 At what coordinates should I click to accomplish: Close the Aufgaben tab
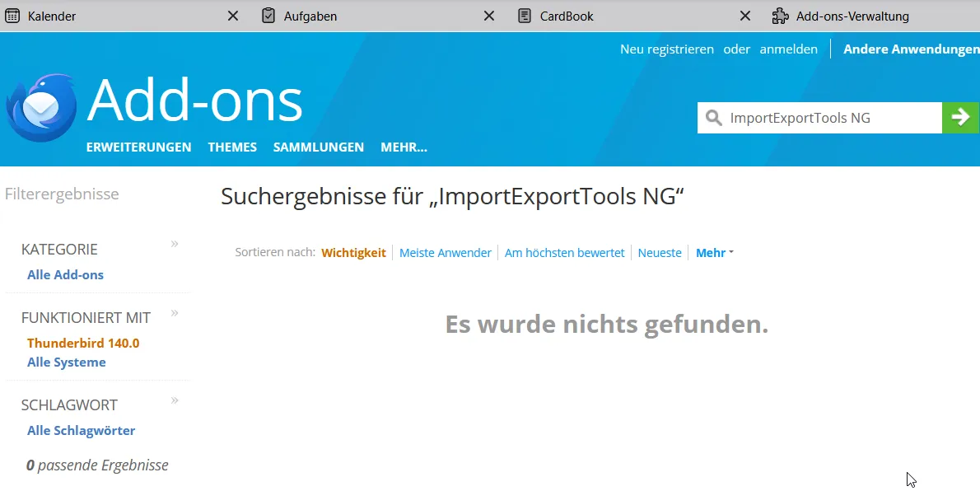[x=488, y=16]
